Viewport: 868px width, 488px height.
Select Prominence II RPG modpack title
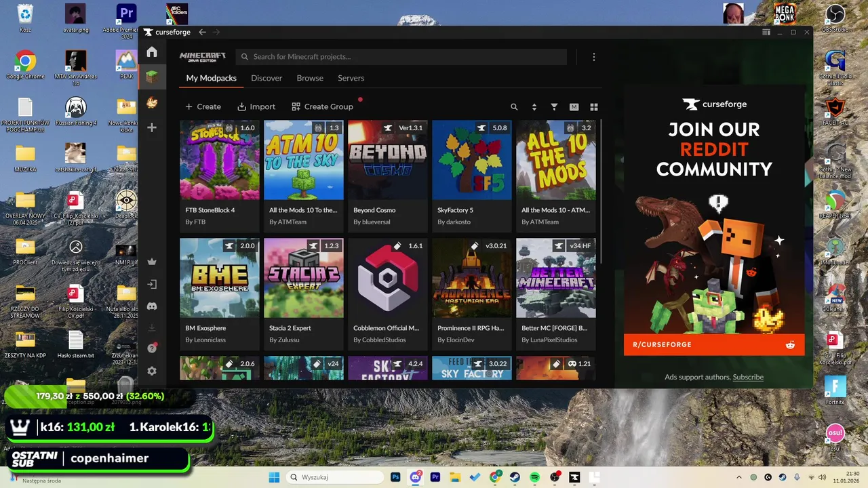pyautogui.click(x=471, y=328)
